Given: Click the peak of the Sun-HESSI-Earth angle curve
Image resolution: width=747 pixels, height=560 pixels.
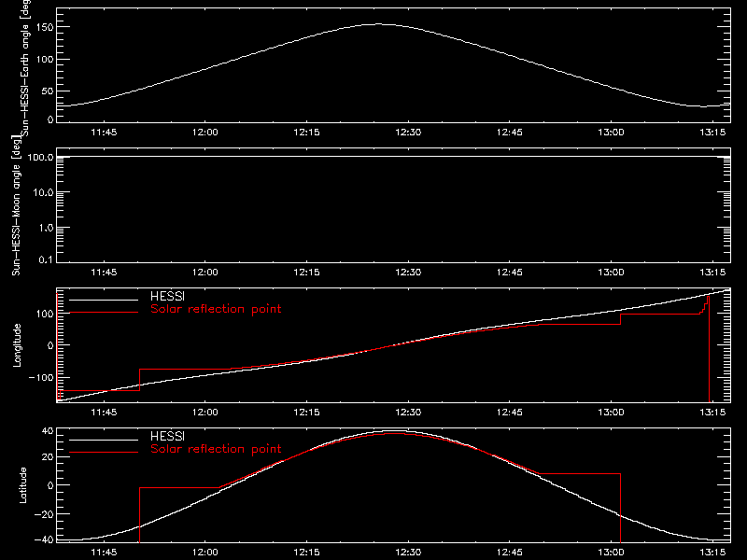Looking at the screenshot, I should point(379,24).
